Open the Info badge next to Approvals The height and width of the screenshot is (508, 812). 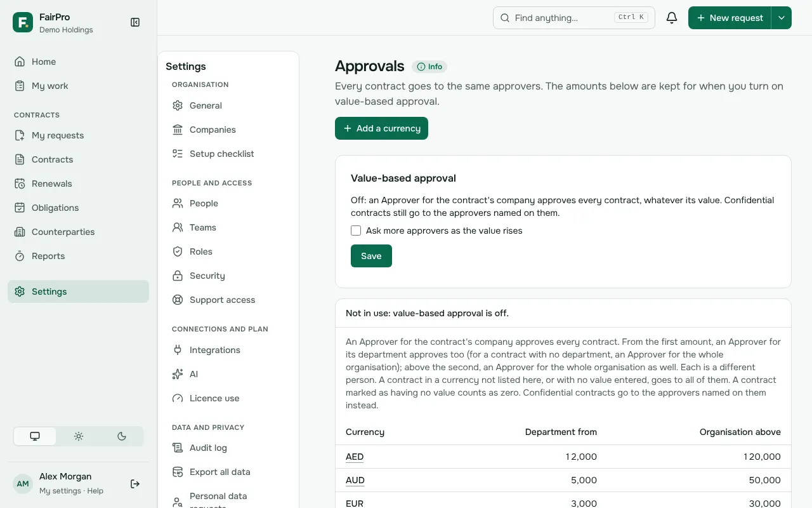coord(429,67)
